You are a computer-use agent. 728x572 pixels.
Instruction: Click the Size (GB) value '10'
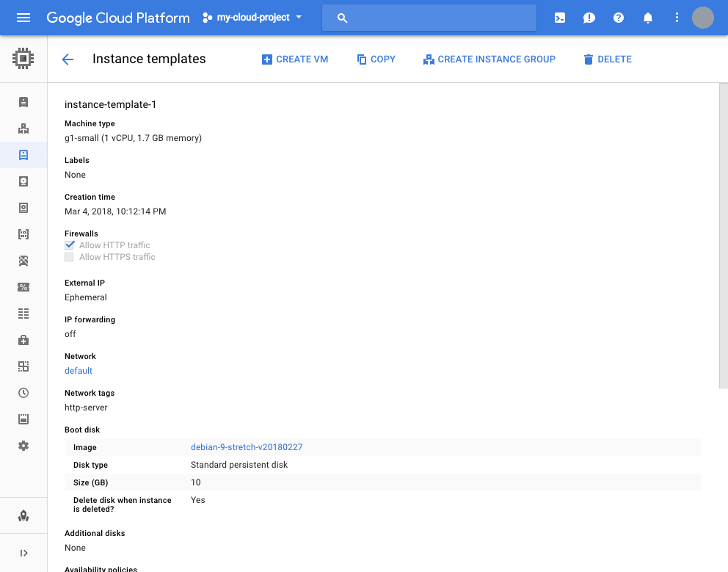(x=196, y=482)
